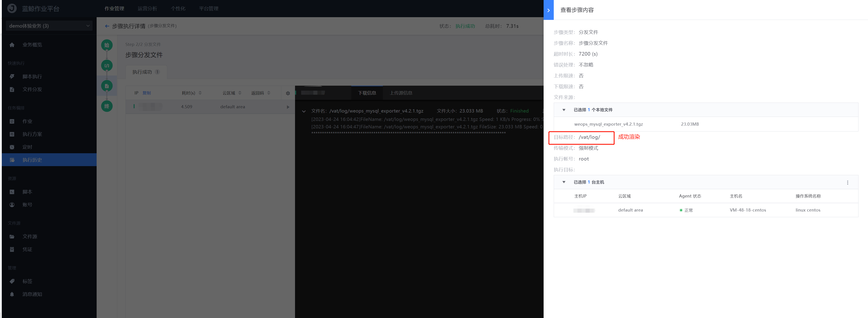The width and height of the screenshot is (868, 318).
Task: Click 文件源 folder icon
Action: click(12, 237)
